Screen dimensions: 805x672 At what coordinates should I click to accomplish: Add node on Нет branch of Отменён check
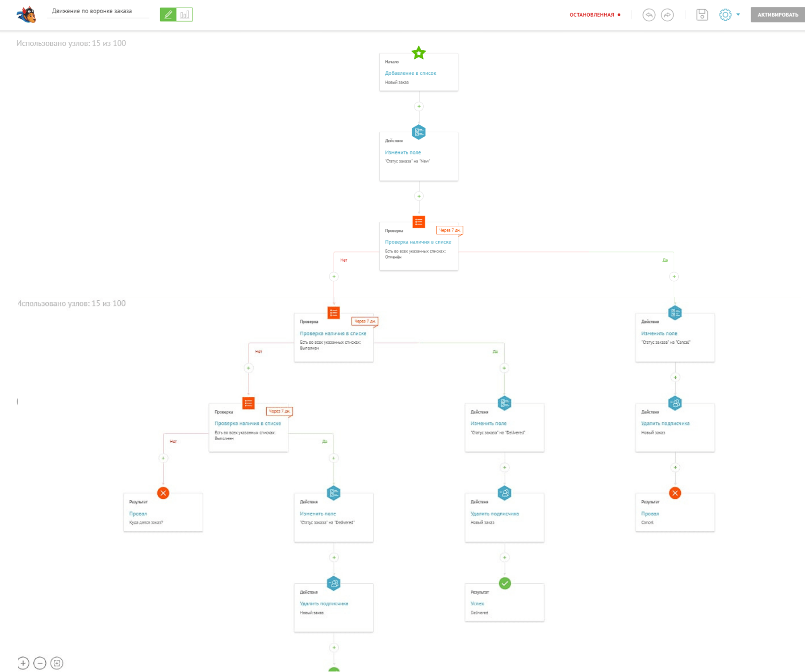[334, 277]
